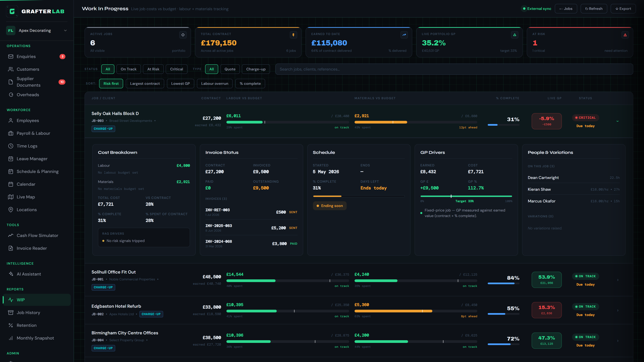
Task: Select the Charge-up type filter
Action: click(256, 69)
